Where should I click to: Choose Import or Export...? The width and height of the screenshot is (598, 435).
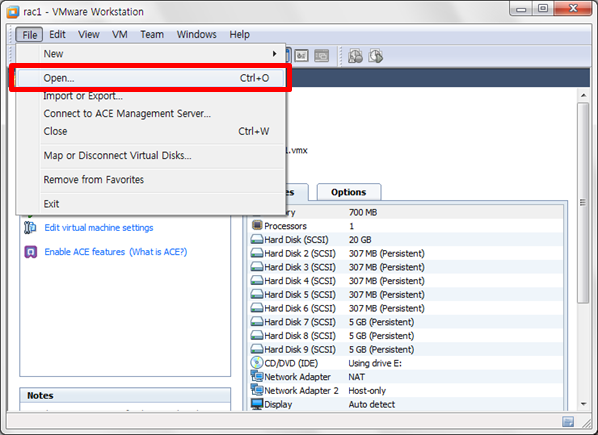coord(151,96)
